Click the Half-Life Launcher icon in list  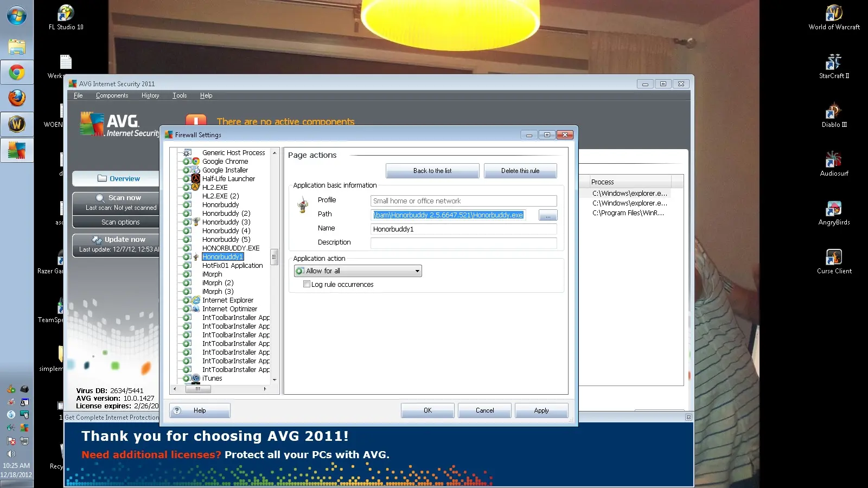196,179
